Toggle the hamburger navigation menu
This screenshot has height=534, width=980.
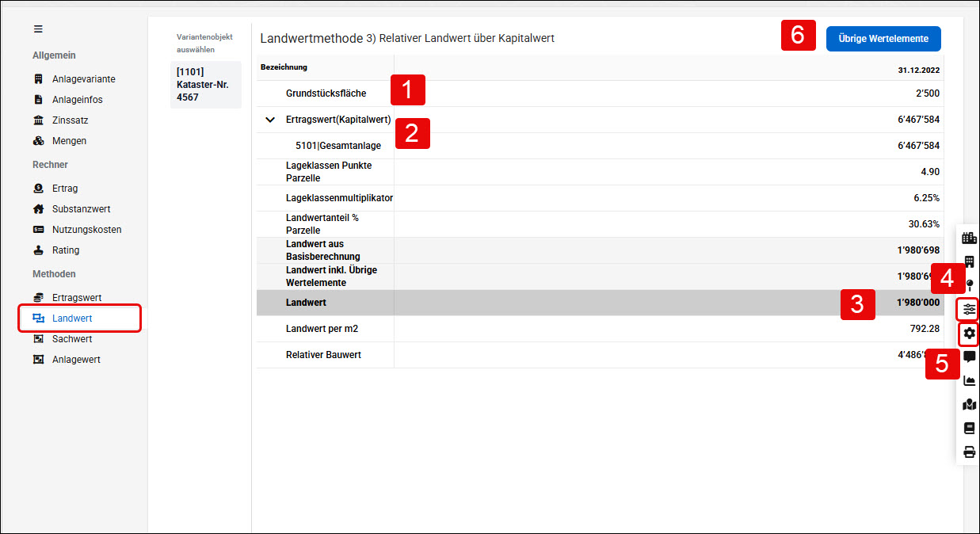(38, 29)
